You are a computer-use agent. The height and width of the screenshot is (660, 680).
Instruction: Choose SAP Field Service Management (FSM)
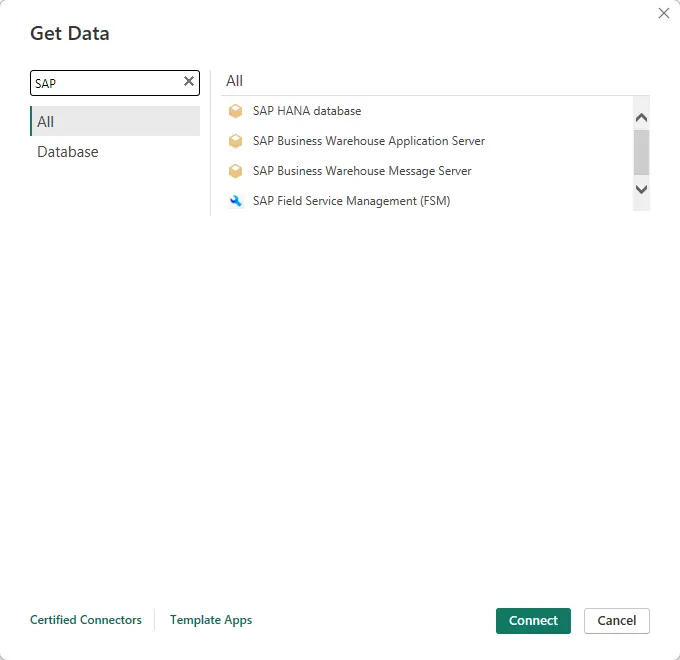351,201
